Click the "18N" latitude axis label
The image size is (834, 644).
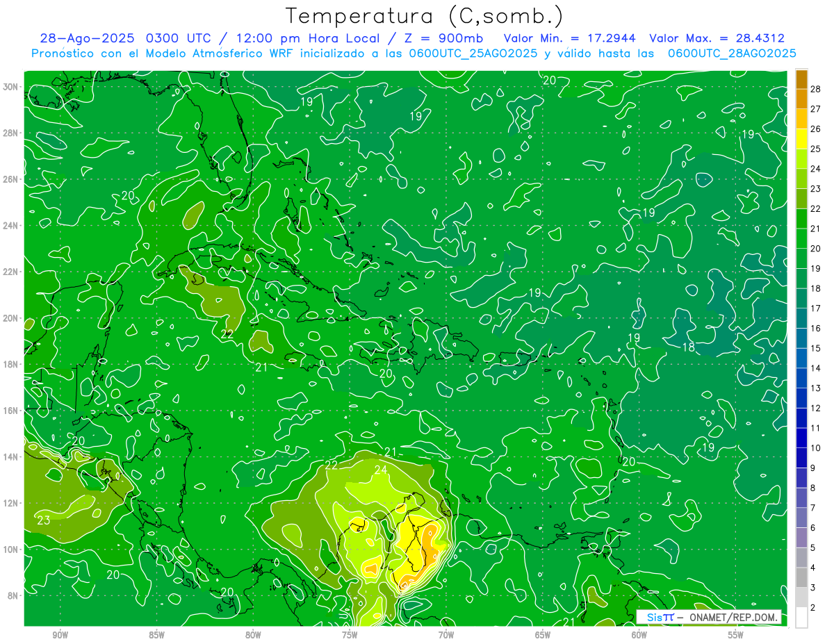coord(11,364)
